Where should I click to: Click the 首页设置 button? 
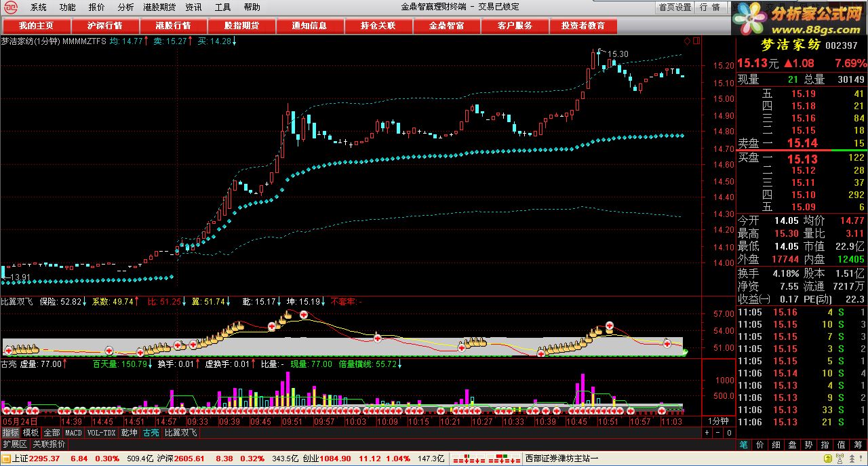point(675,7)
